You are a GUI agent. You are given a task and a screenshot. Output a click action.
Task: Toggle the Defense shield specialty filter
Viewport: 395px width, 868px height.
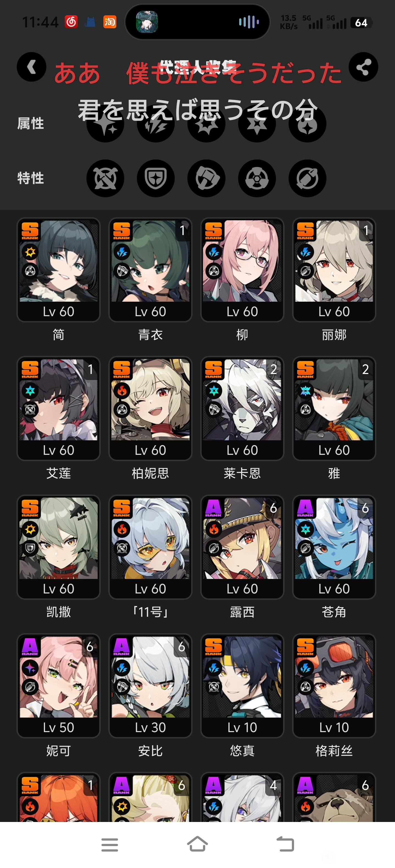pyautogui.click(x=156, y=178)
